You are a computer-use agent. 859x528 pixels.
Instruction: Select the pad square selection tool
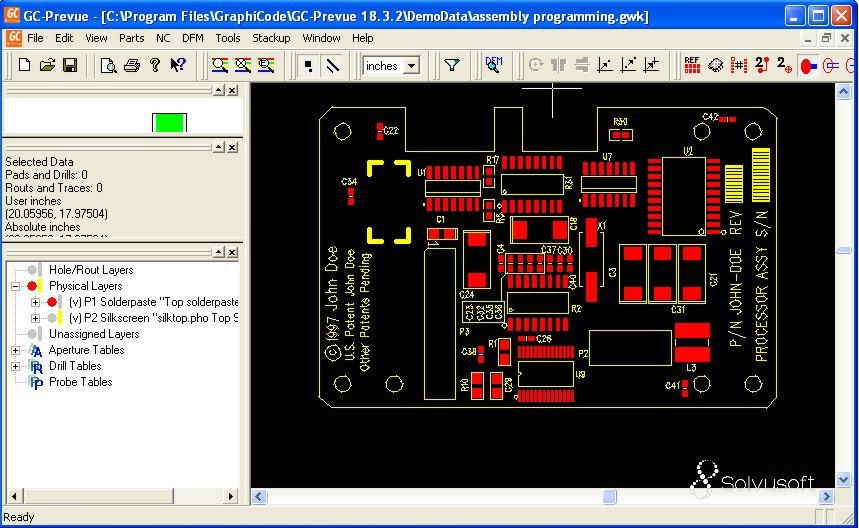pos(308,66)
